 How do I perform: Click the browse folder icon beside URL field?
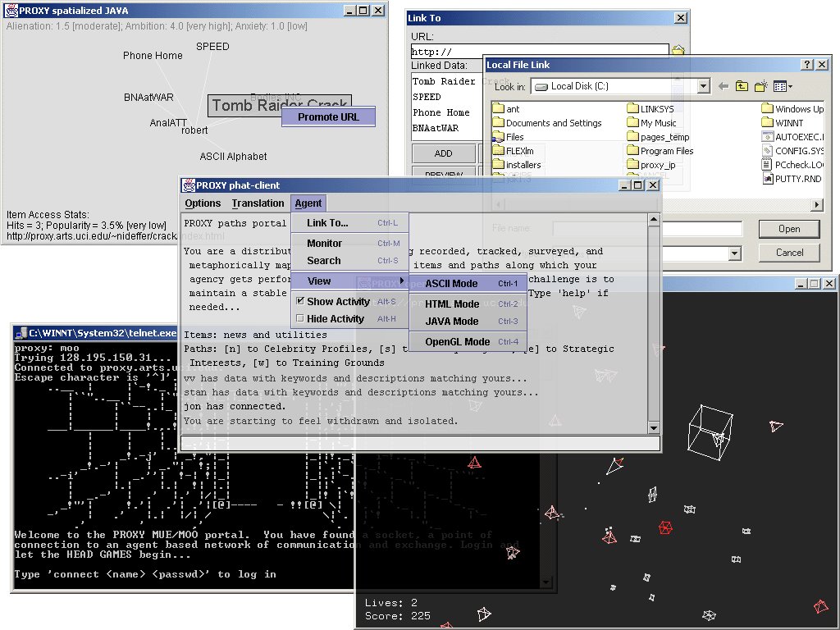tap(678, 52)
